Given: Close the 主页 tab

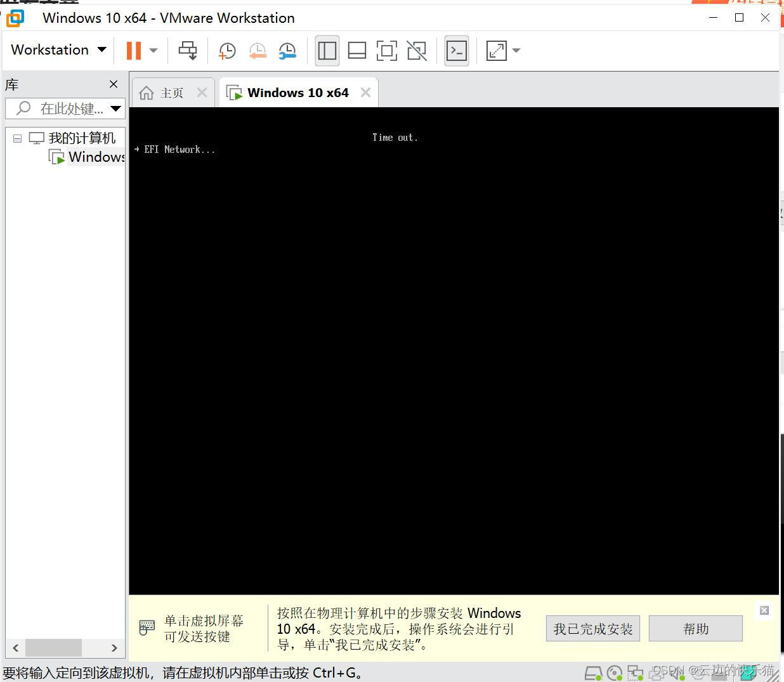Looking at the screenshot, I should pos(202,93).
